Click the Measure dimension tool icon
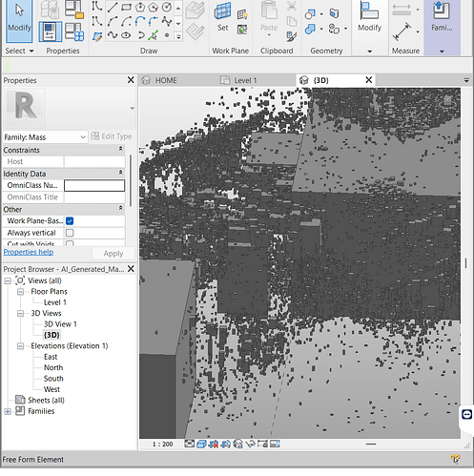Viewport: 474px width, 476px height. (402, 31)
